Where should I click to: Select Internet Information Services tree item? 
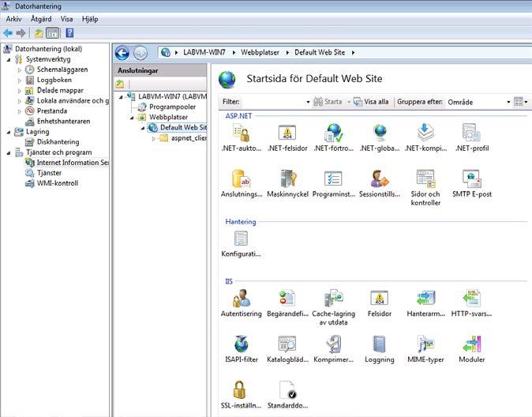[x=73, y=163]
